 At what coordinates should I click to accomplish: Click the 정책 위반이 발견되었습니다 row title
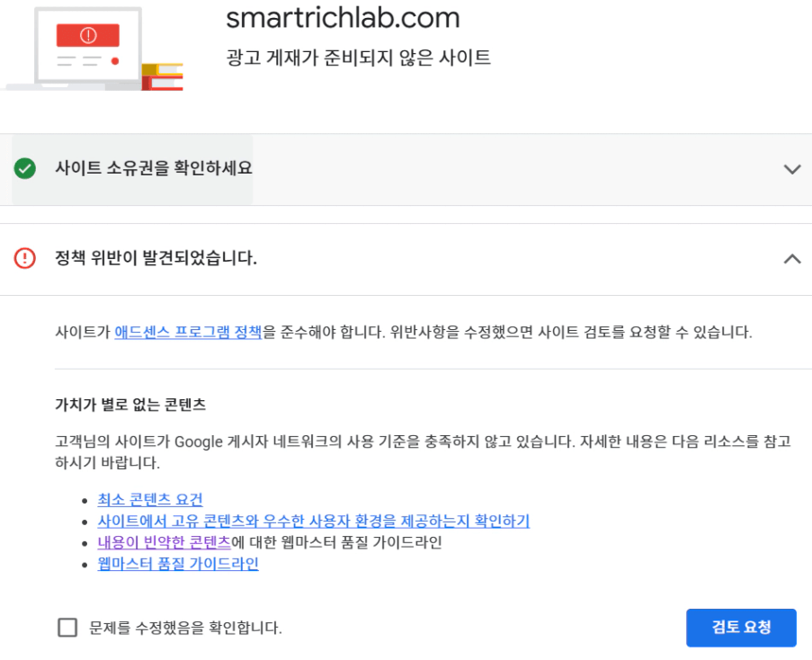point(156,258)
